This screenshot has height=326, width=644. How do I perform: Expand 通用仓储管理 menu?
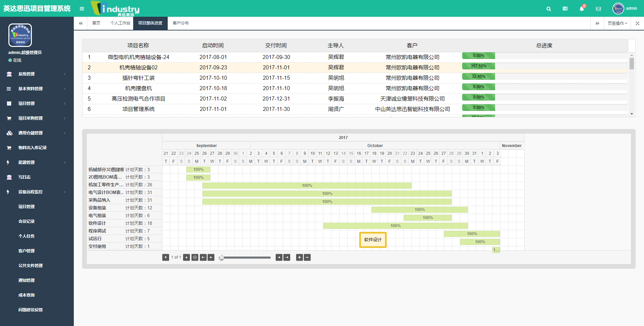pyautogui.click(x=37, y=133)
